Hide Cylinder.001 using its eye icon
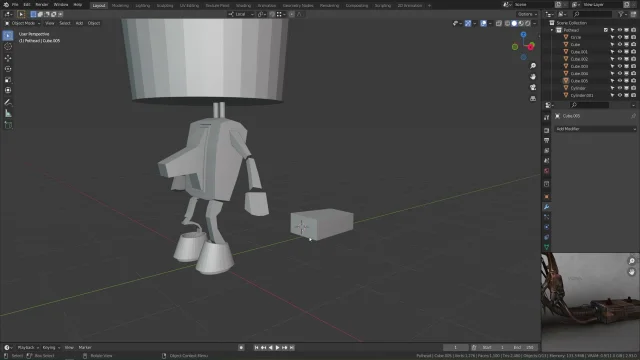Image resolution: width=640 pixels, height=360 pixels. click(620, 96)
